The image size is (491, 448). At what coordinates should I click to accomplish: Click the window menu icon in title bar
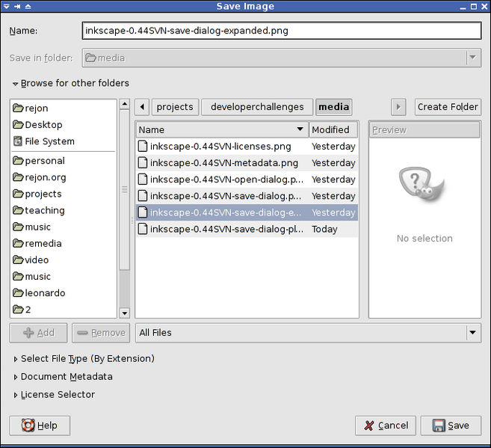click(x=6, y=7)
